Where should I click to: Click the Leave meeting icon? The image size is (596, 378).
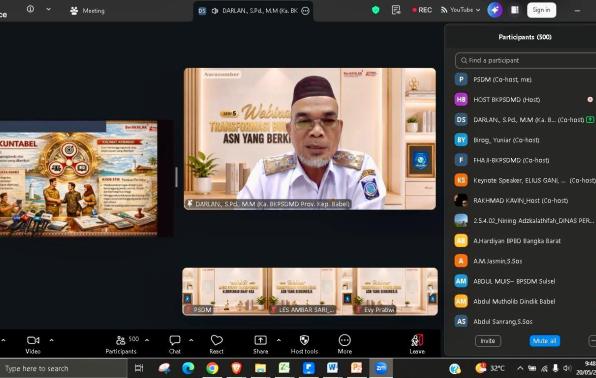417,340
